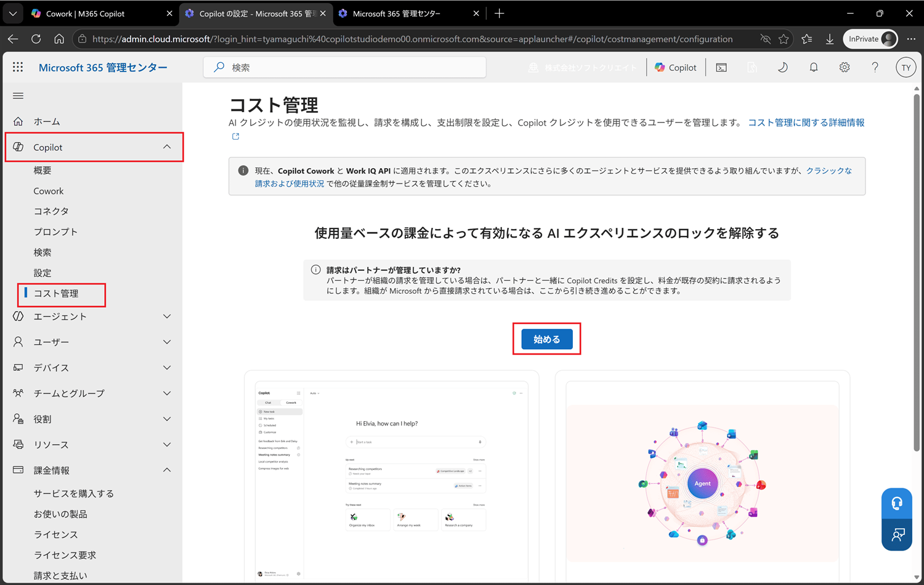Screen dimensions: 924x585
Task: Open コネクタ in sidebar
Action: pos(51,211)
